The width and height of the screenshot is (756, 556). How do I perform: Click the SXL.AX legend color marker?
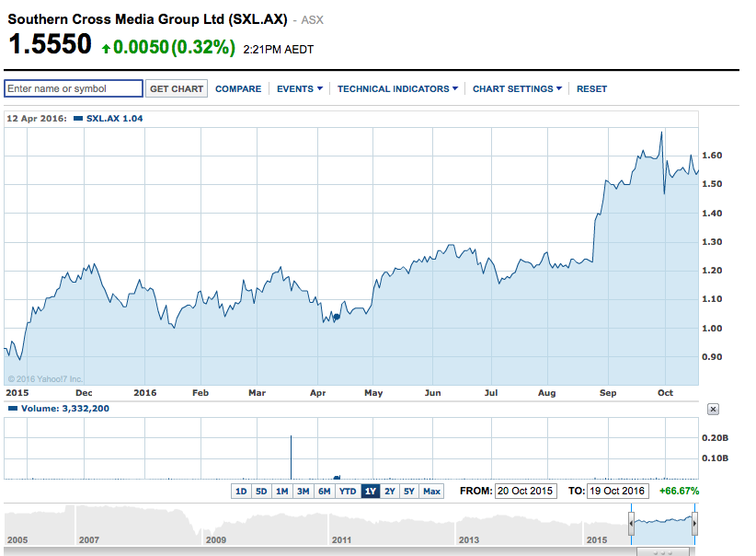point(78,118)
